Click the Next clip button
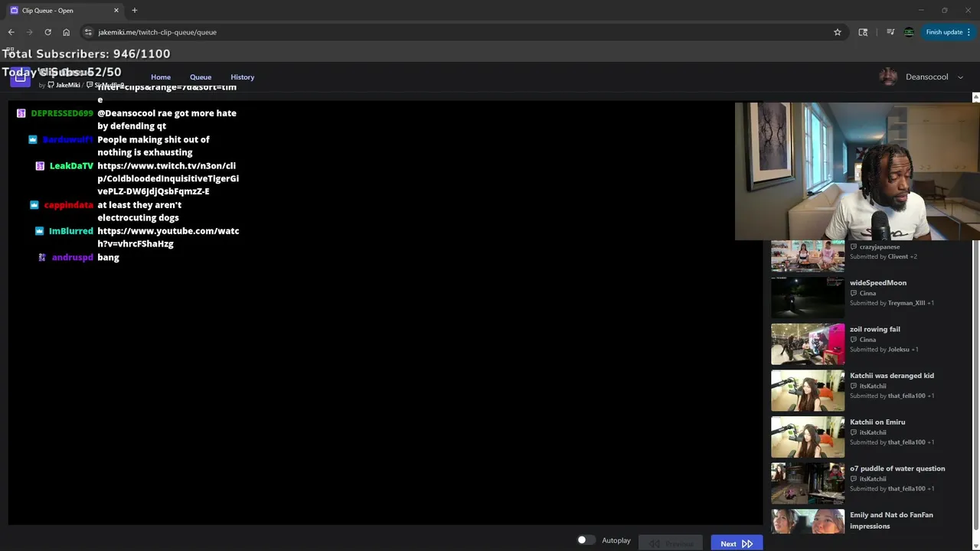The image size is (980, 551). click(x=737, y=543)
